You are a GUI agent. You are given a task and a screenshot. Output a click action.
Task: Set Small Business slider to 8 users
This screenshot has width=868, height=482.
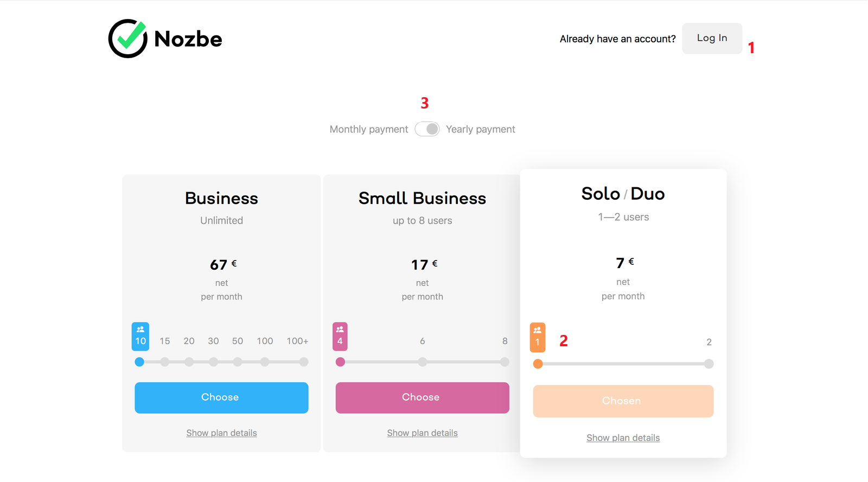[505, 362]
